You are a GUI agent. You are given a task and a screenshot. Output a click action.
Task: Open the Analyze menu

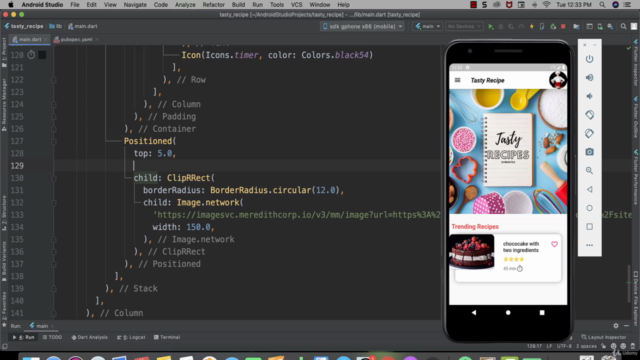[x=185, y=5]
